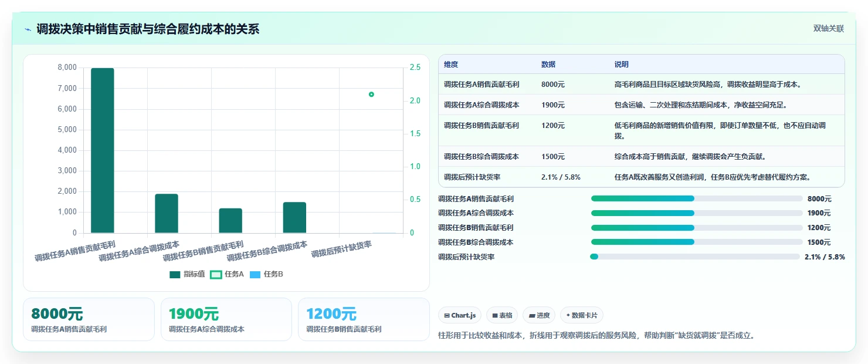Click the footer note starting 柱形用于比较

(598, 336)
